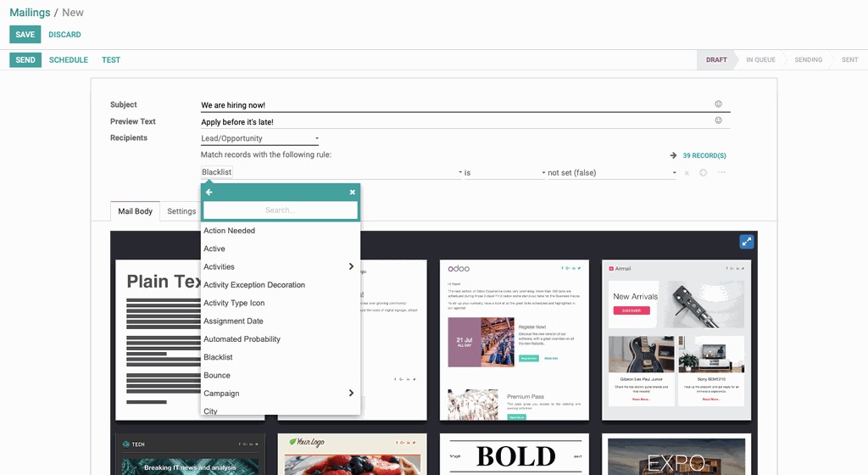Add a branch with the ellipsis icon
The image size is (868, 475).
tap(721, 173)
